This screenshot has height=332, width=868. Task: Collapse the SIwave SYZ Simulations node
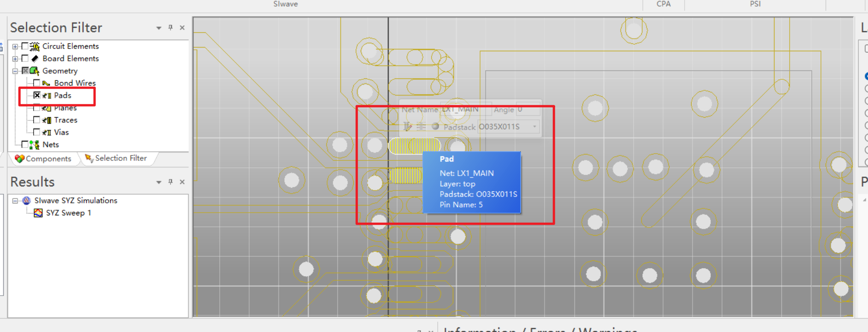[x=15, y=201]
